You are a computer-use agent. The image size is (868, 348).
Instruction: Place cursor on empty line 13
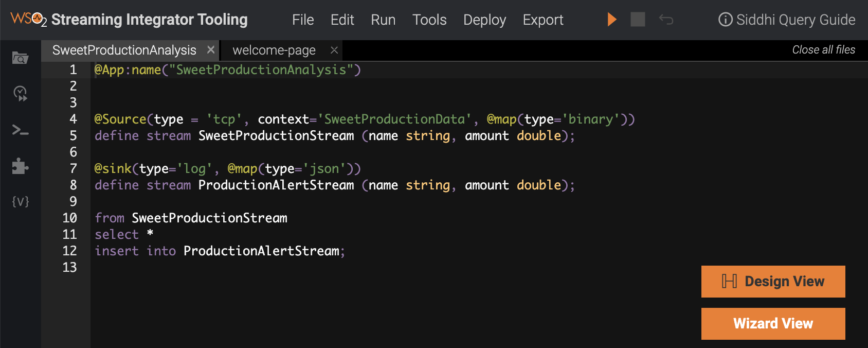[478, 267]
